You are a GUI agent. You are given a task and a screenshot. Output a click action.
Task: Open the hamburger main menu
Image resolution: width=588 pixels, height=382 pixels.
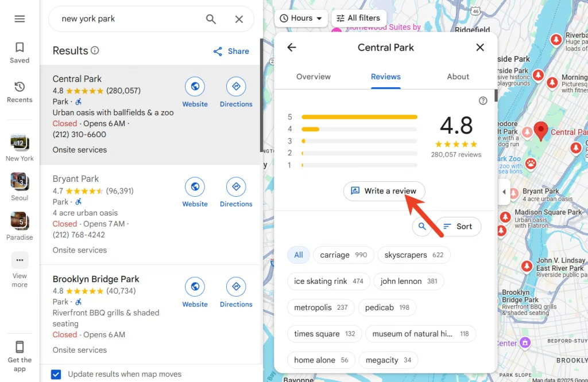click(x=20, y=19)
